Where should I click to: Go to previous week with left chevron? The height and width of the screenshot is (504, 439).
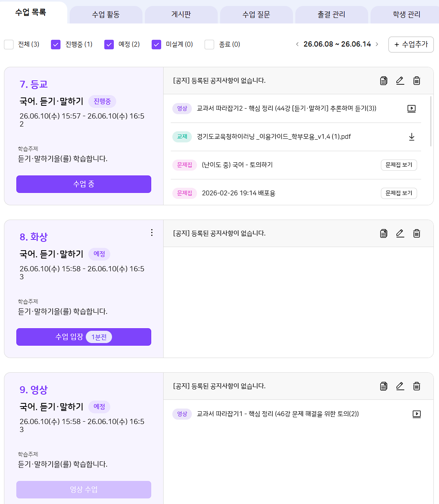pyautogui.click(x=297, y=44)
